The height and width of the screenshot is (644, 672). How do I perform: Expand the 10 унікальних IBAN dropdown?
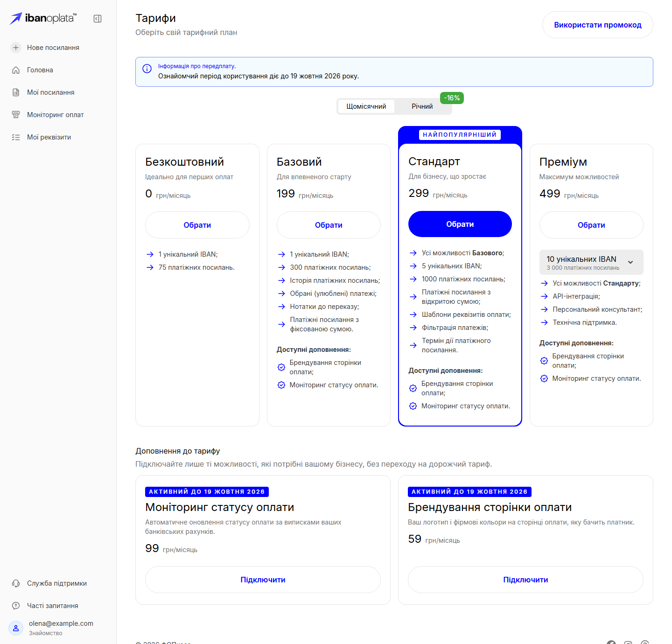click(x=591, y=262)
